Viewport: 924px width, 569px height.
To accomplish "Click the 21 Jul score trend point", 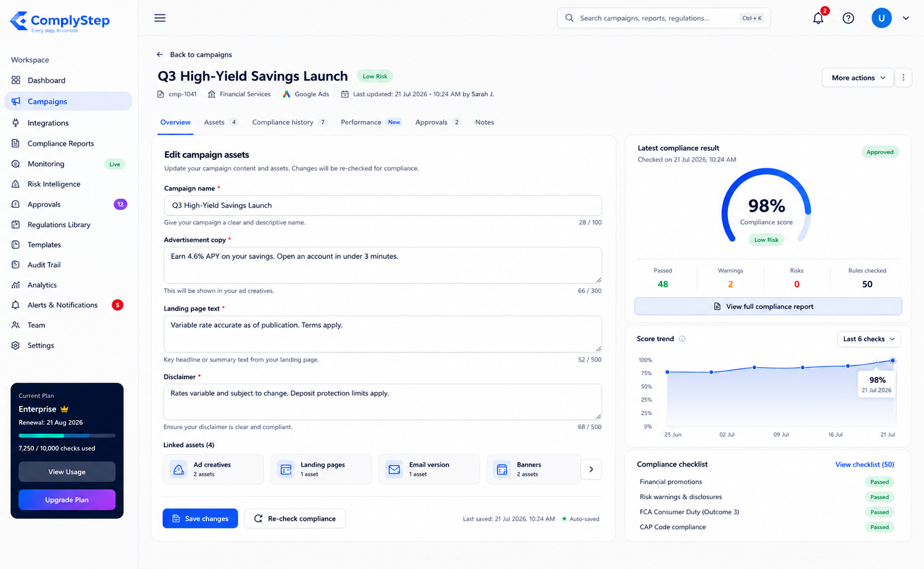I will pyautogui.click(x=893, y=361).
